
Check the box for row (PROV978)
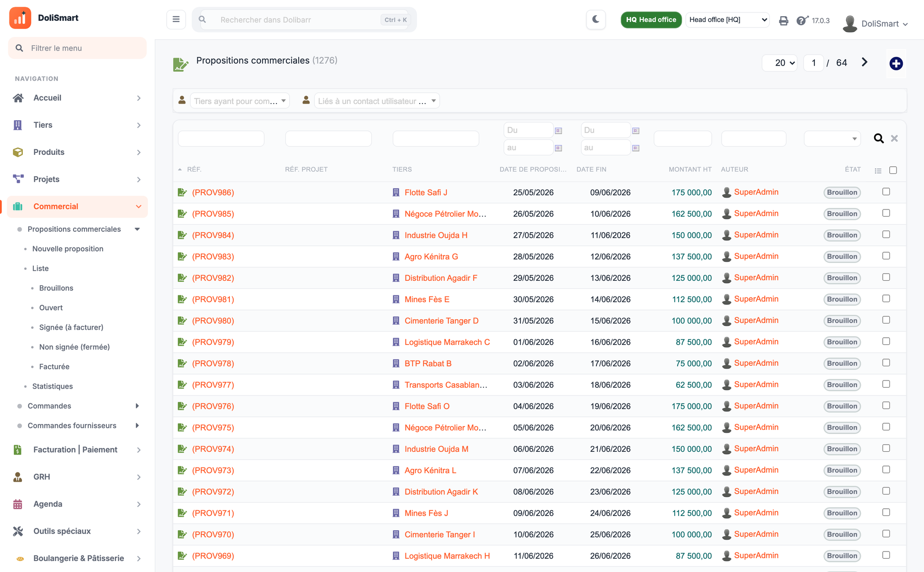(x=886, y=362)
